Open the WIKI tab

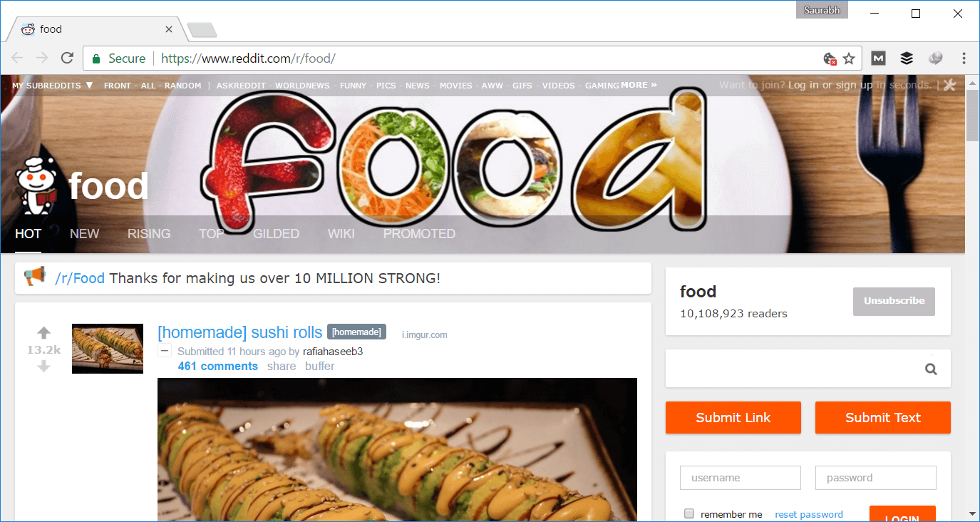pyautogui.click(x=341, y=233)
